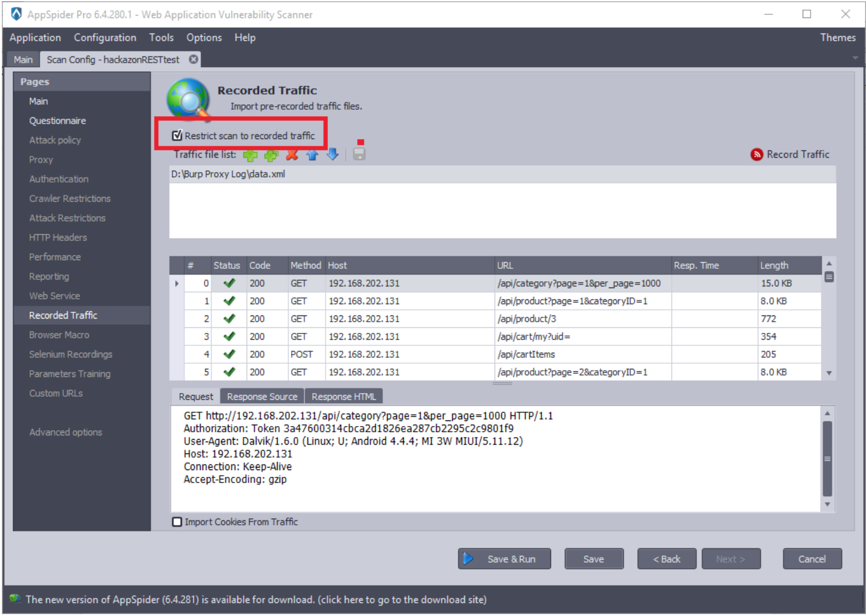Click the Save button
Image resolution: width=866 pixels, height=616 pixels.
[x=593, y=559]
